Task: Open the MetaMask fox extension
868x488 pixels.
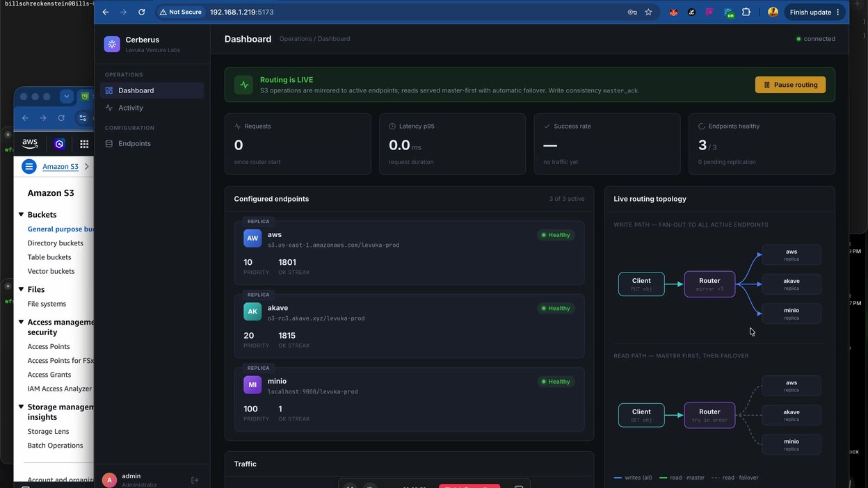Action: (673, 12)
